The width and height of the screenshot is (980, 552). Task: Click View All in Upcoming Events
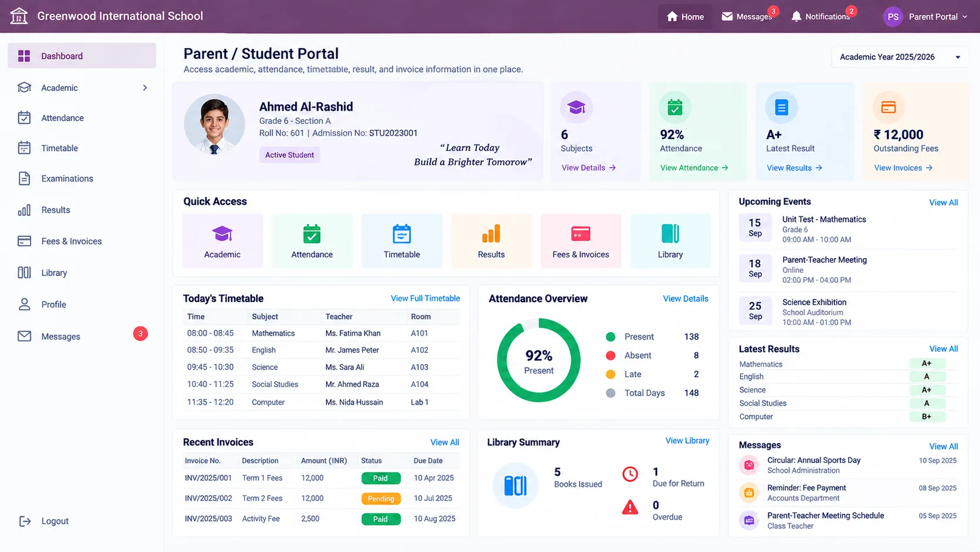point(944,202)
